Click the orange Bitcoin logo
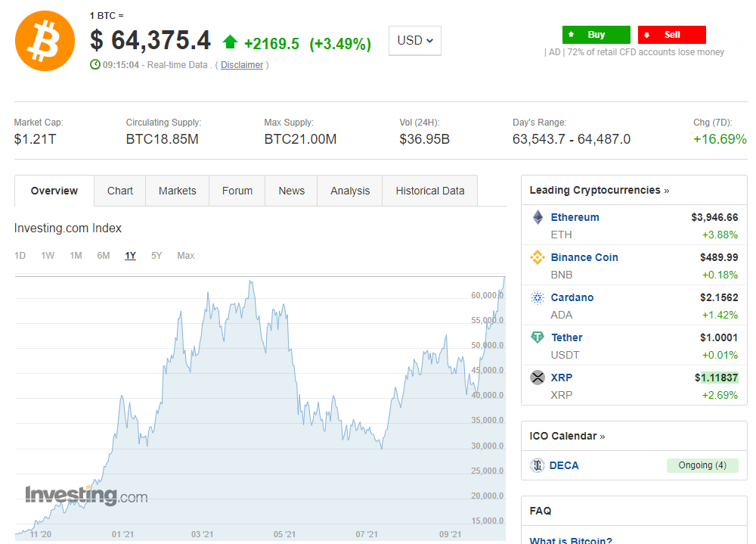This screenshot has height=544, width=756. [x=45, y=41]
